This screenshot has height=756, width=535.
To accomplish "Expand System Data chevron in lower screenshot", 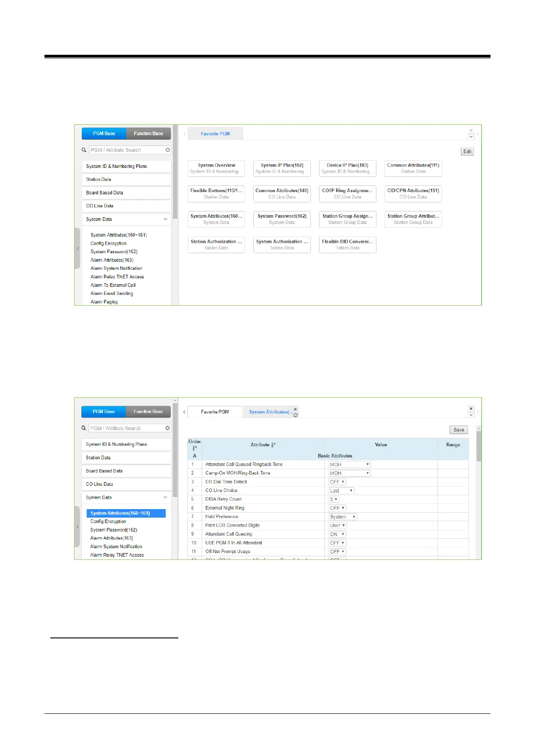I will pos(165,497).
